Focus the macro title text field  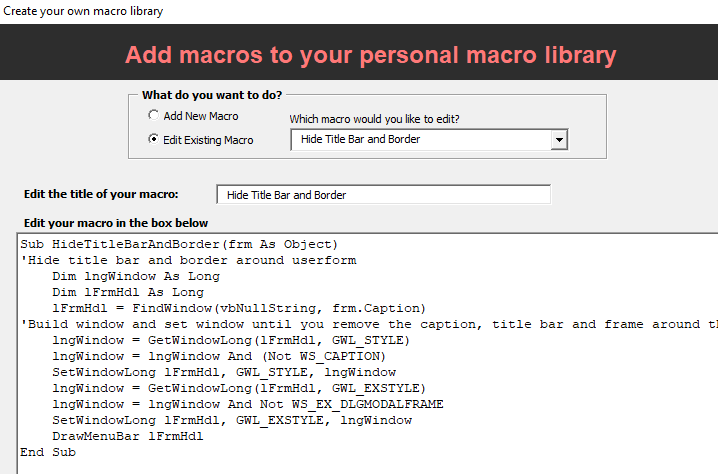[x=383, y=194]
